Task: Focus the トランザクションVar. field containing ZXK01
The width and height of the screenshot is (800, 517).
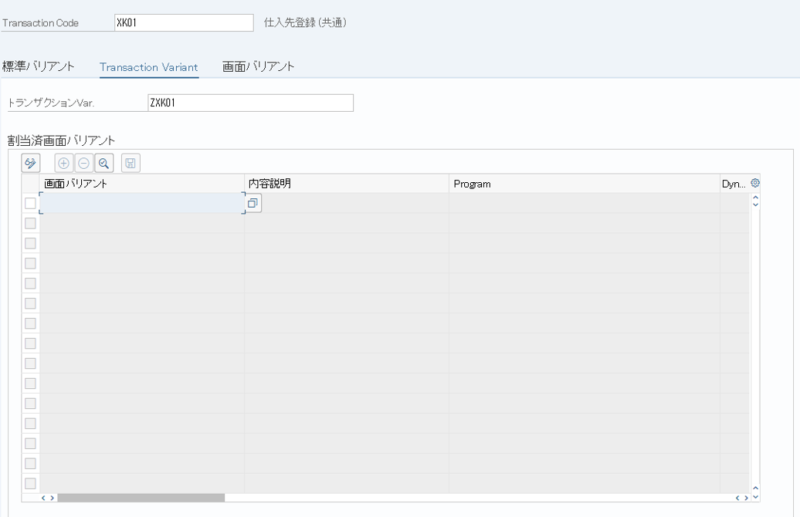Action: tap(250, 103)
